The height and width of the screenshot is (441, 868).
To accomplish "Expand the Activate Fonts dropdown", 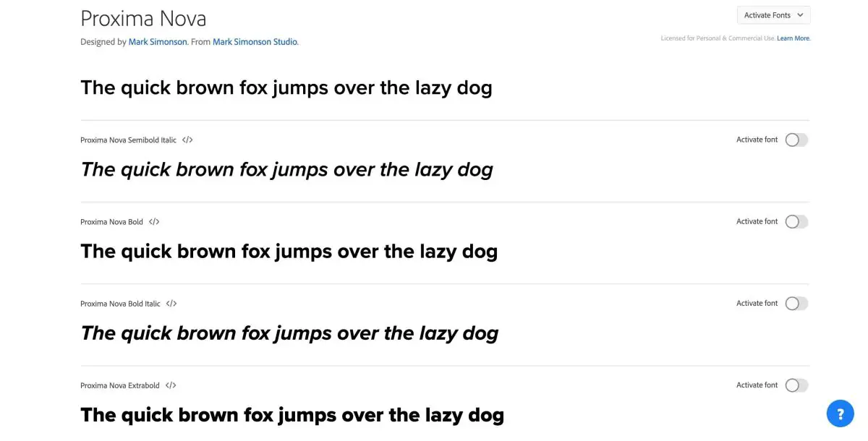I will pyautogui.click(x=773, y=15).
